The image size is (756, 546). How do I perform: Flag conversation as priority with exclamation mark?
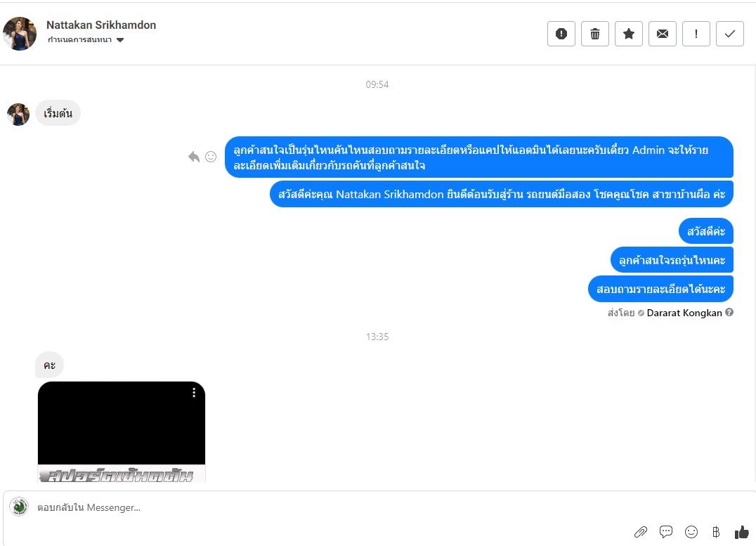tap(696, 34)
